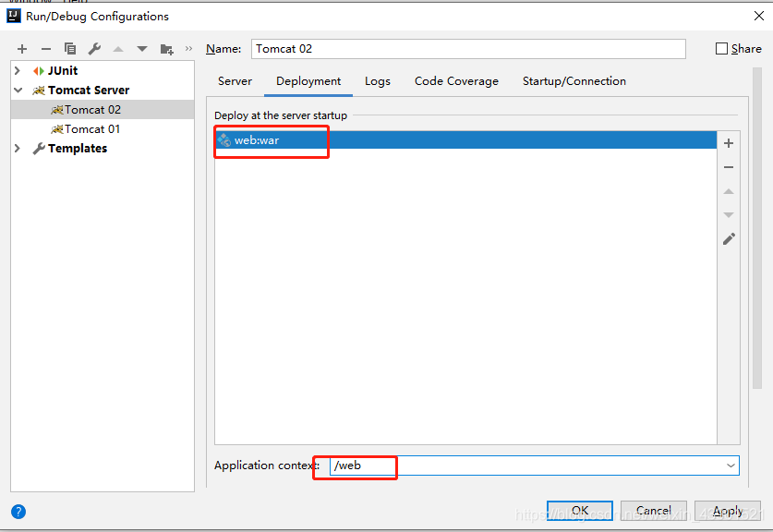Create new folder icon in toolbar
The height and width of the screenshot is (532, 773).
pos(166,49)
